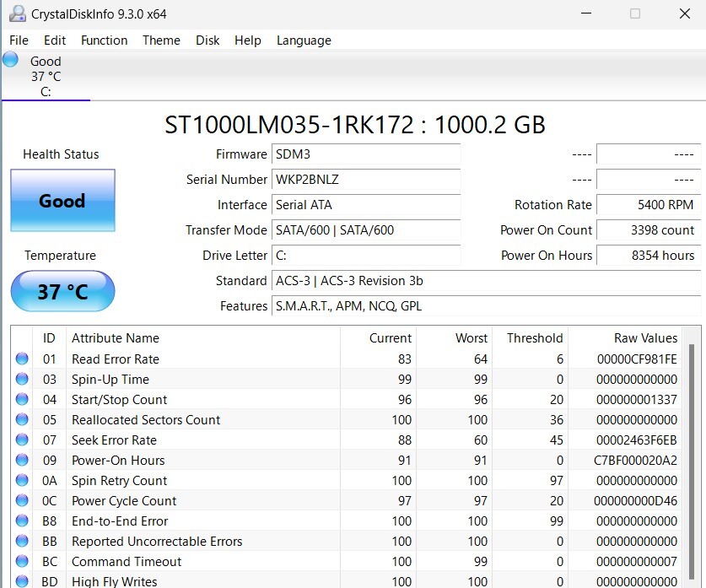Select the C: drive good status orb at top

tap(11, 60)
